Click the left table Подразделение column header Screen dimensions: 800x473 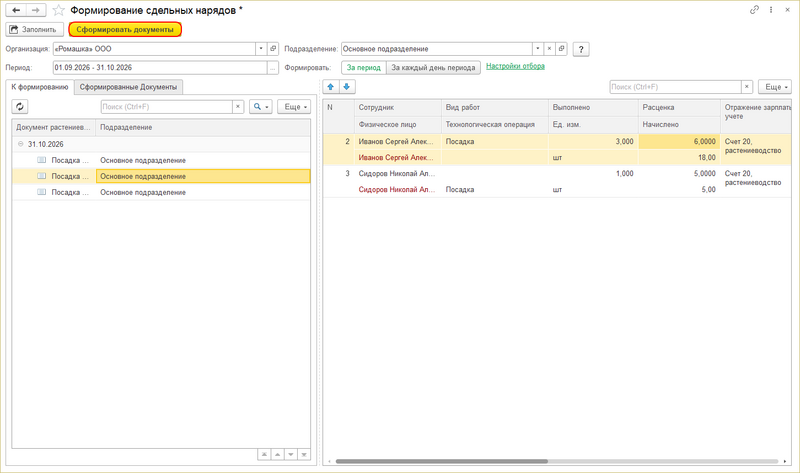[203, 127]
